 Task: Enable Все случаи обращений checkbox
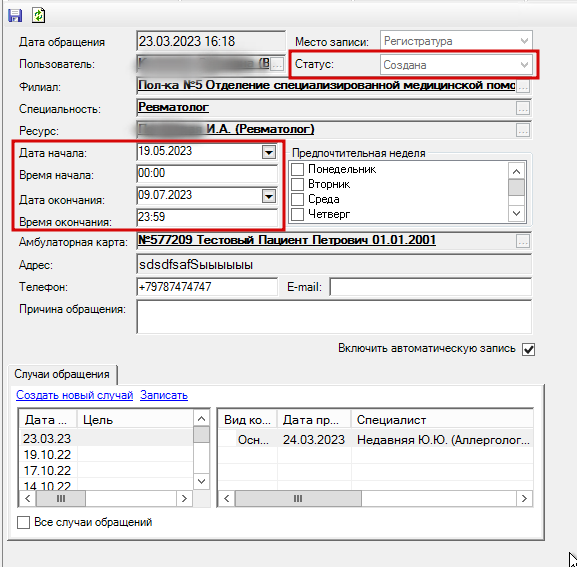(x=24, y=522)
